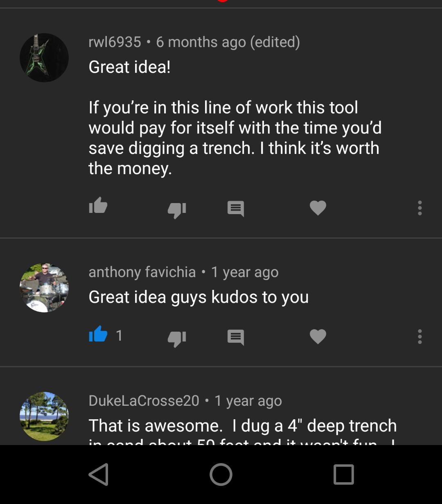
Task: Like rwl6935's comment with thumbs up
Action: [98, 206]
